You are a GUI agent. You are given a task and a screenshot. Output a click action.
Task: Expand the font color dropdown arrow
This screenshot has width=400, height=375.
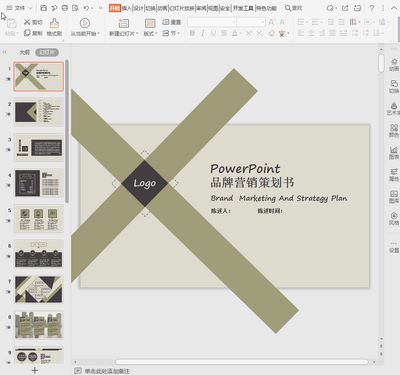click(241, 33)
